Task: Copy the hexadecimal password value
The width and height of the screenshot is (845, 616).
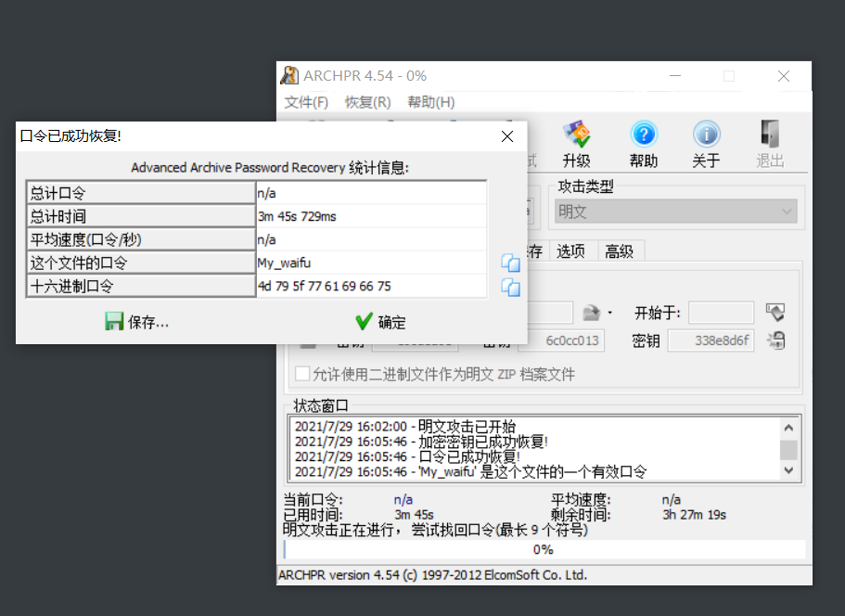Action: tap(510, 287)
